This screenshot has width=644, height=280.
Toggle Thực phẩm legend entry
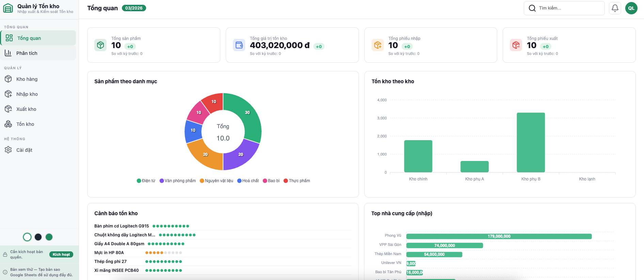[x=297, y=181]
